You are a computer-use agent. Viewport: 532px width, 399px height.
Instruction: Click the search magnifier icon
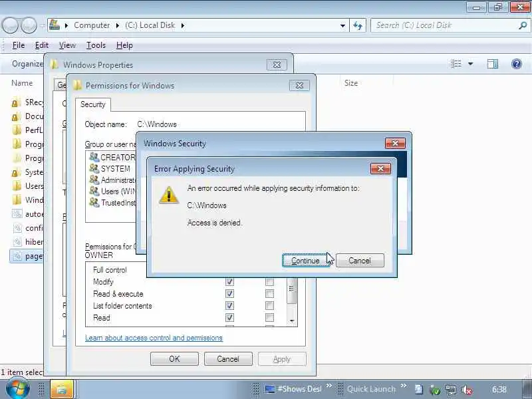pos(523,25)
